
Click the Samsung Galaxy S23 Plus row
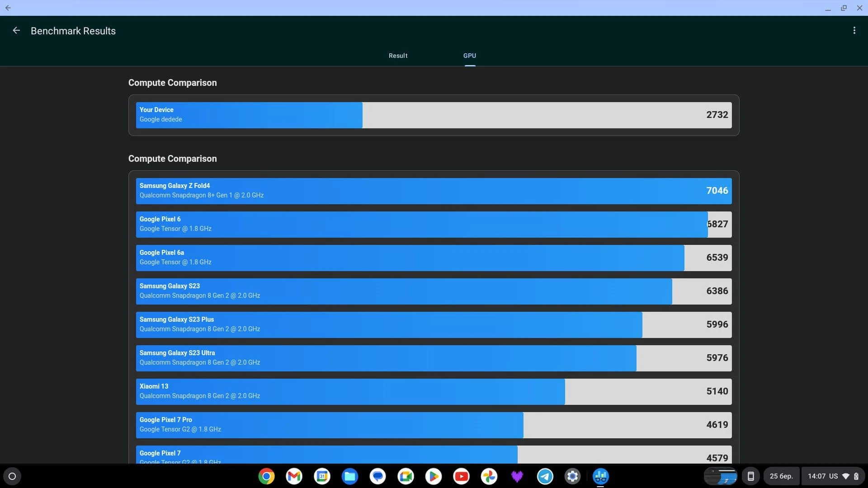tap(434, 324)
